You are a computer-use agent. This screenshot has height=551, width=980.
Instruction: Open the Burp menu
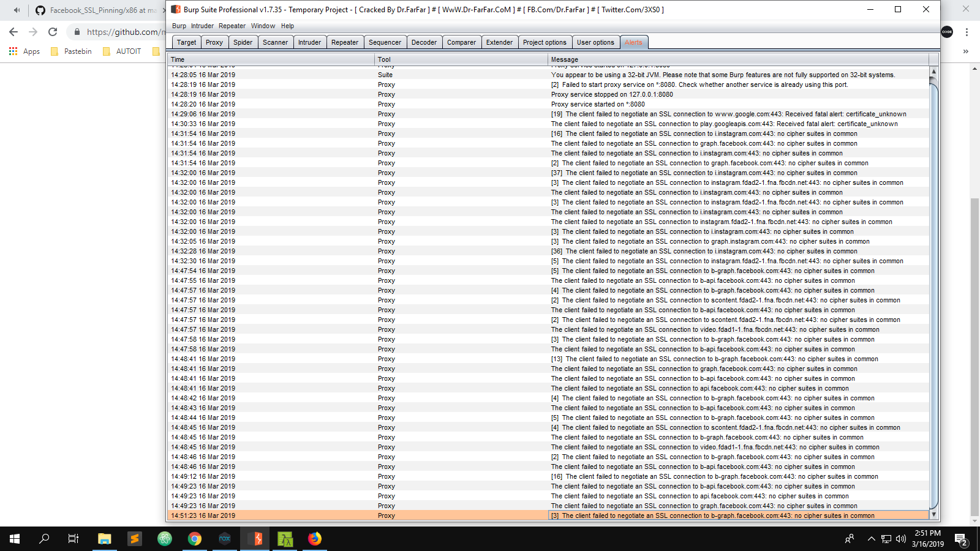[x=179, y=26]
